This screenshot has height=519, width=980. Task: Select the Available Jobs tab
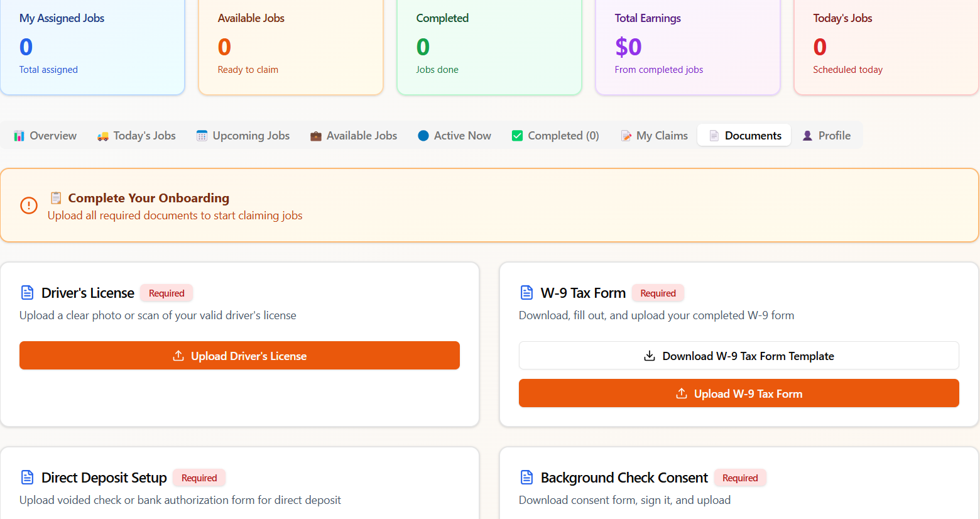click(354, 136)
